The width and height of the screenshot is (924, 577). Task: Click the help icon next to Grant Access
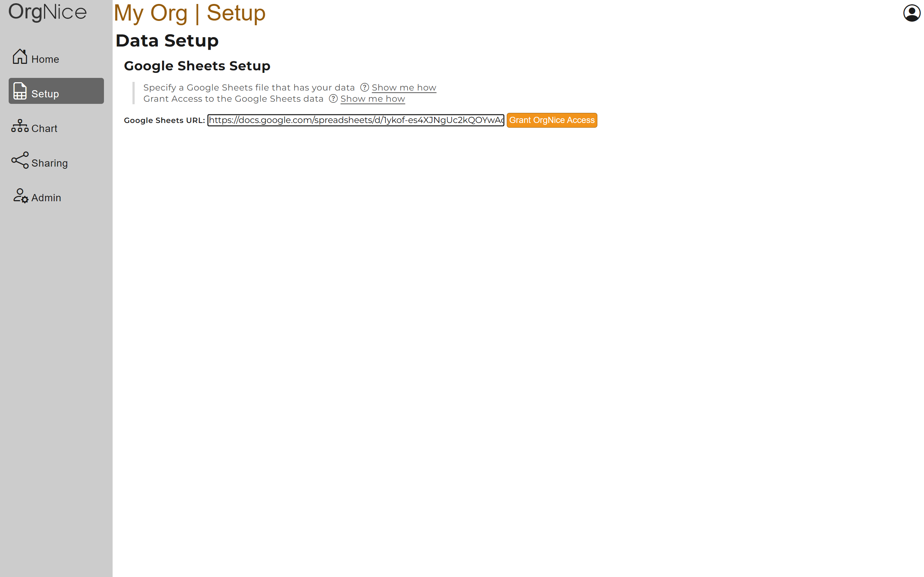click(x=333, y=98)
